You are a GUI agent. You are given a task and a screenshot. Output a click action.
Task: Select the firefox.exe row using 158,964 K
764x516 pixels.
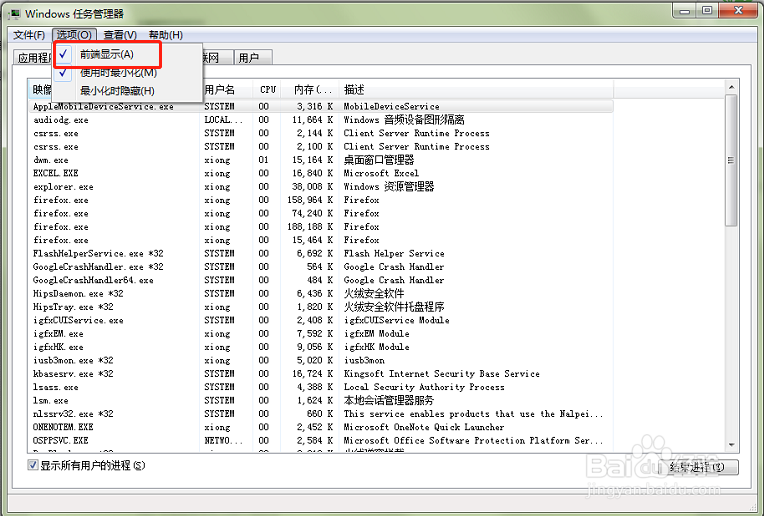point(321,200)
